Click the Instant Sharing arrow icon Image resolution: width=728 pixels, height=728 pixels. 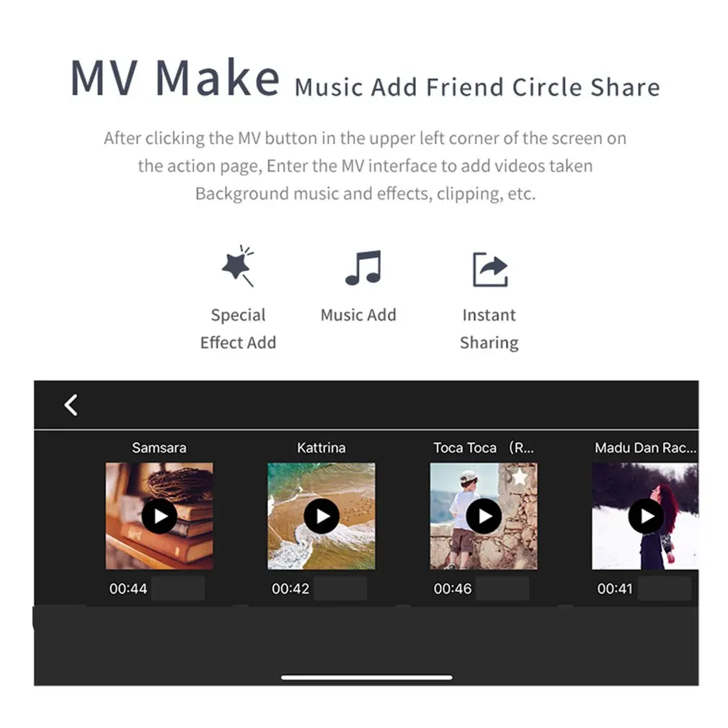[x=490, y=270]
